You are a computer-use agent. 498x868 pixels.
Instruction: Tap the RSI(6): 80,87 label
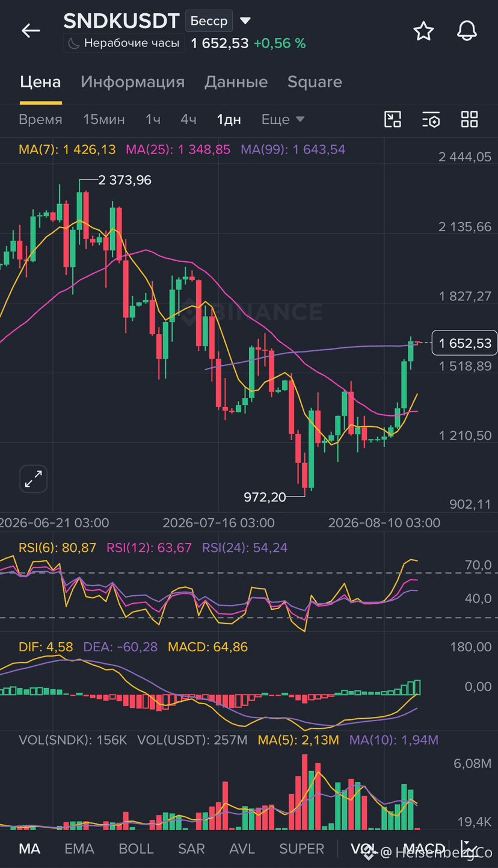click(57, 547)
